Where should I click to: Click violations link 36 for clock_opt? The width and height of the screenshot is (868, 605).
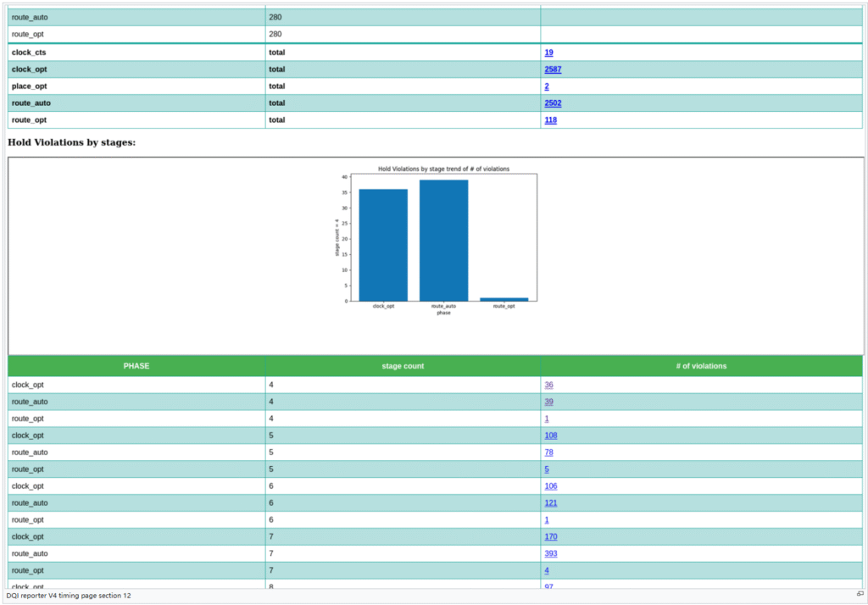pyautogui.click(x=548, y=385)
